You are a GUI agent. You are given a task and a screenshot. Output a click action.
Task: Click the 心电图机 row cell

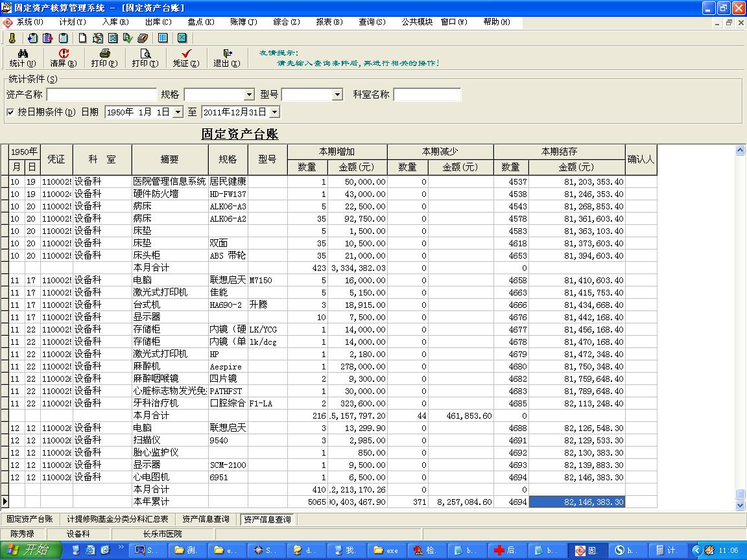coord(170,477)
